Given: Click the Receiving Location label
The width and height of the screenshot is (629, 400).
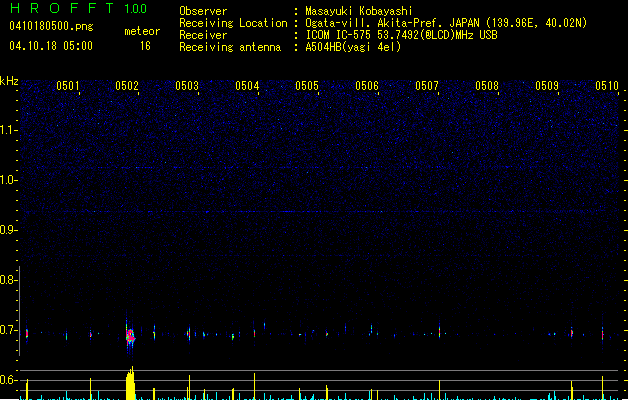Looking at the screenshot, I should (233, 23).
